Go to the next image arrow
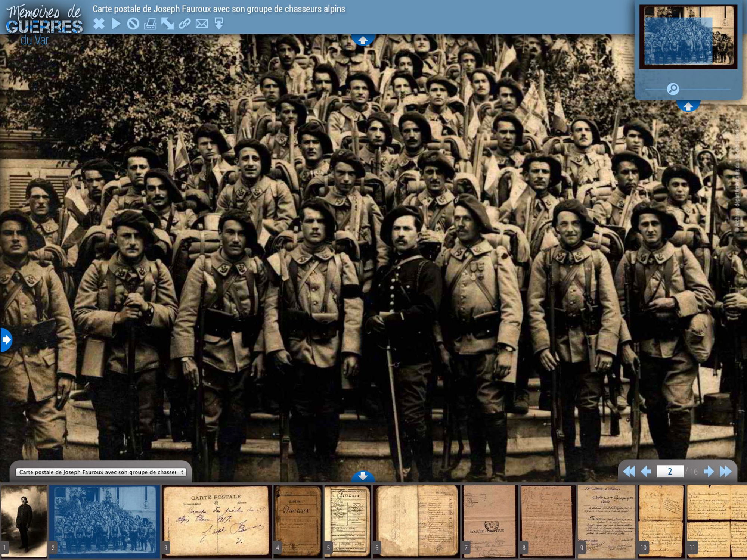The width and height of the screenshot is (747, 560). (x=709, y=471)
